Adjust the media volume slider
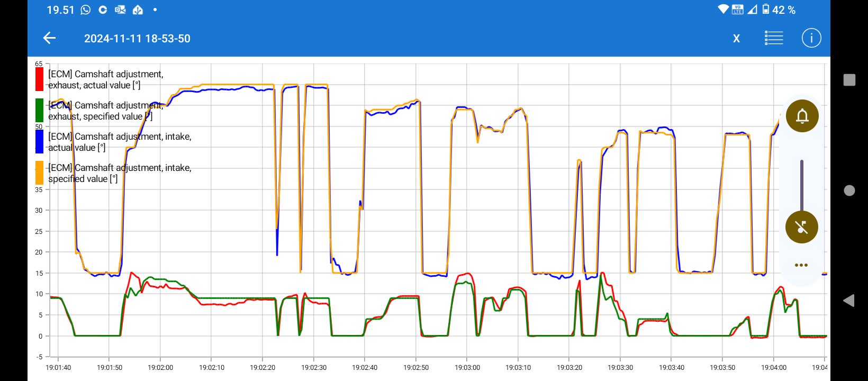The height and width of the screenshot is (381, 868). pyautogui.click(x=802, y=185)
